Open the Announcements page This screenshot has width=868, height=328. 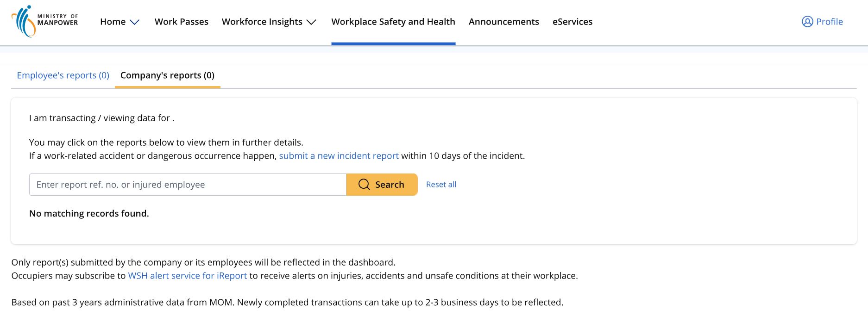[x=504, y=22]
